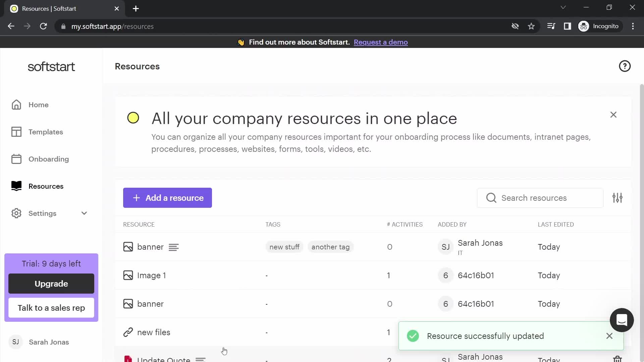Click the ADDED BY column header
Viewport: 644px width, 362px height.
point(452,224)
